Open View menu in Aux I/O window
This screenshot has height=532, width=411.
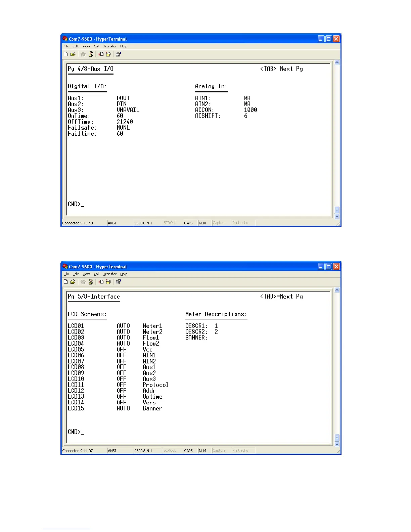coord(86,46)
